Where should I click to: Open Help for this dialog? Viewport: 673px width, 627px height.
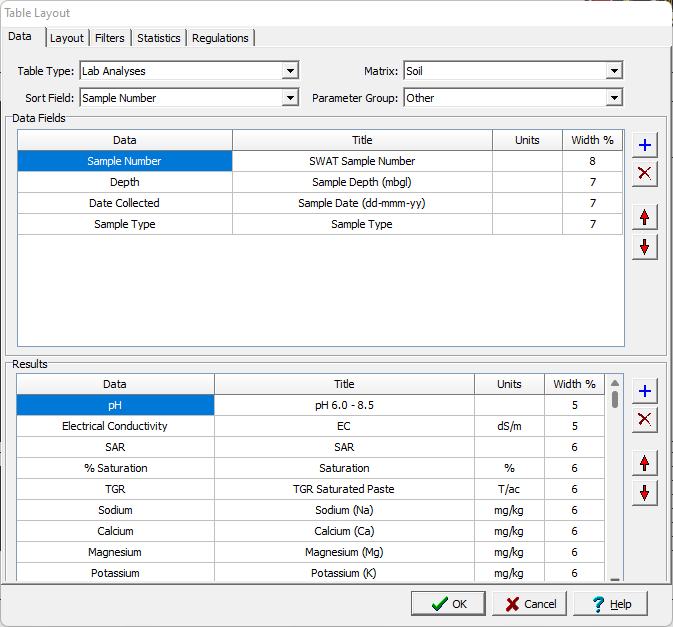point(610,604)
